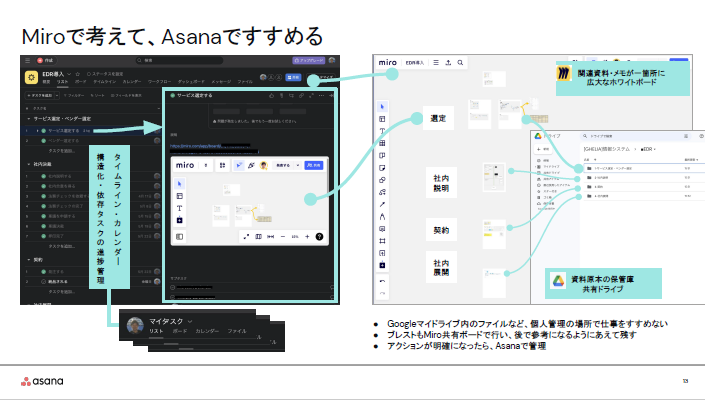705x400 pixels.
Task: Click the blue share button in Asana header
Action: (293, 77)
